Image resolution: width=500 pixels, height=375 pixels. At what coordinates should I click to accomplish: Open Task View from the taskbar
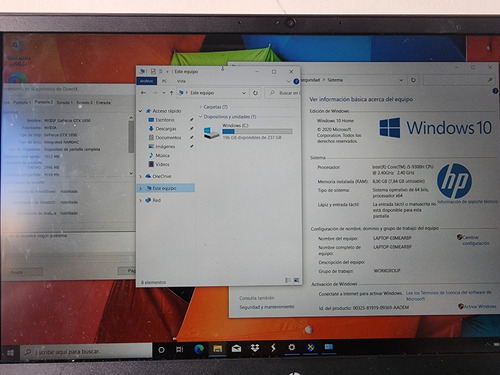pyautogui.click(x=180, y=350)
